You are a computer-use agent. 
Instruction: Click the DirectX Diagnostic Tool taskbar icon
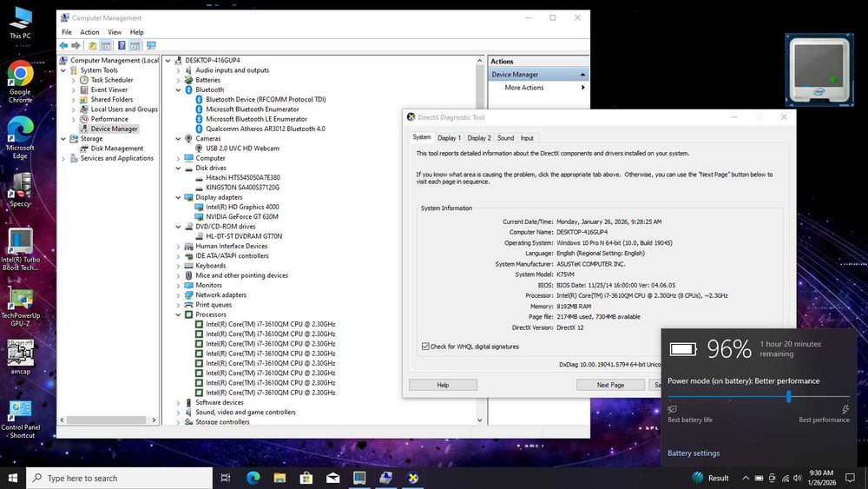413,478
